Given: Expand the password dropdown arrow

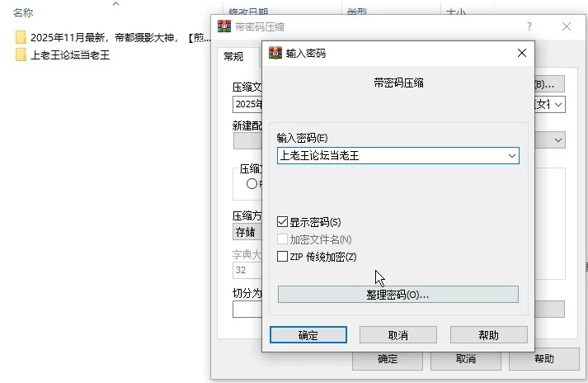Looking at the screenshot, I should pyautogui.click(x=512, y=155).
